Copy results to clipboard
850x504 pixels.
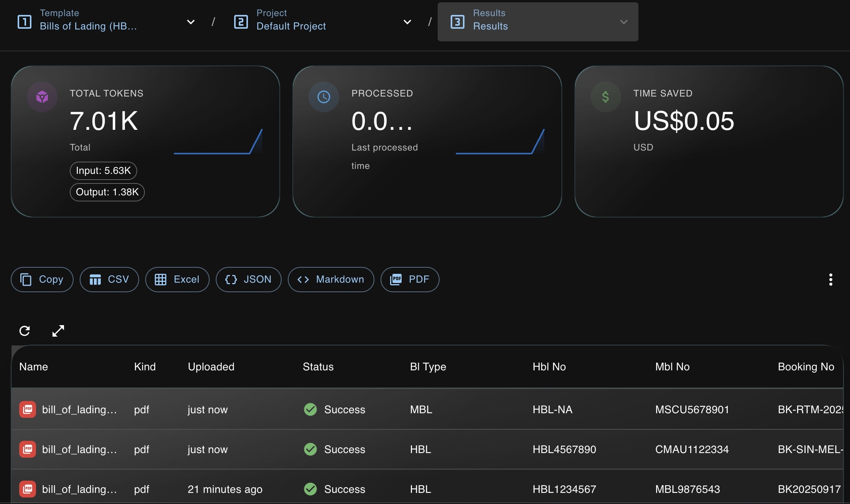tap(42, 280)
